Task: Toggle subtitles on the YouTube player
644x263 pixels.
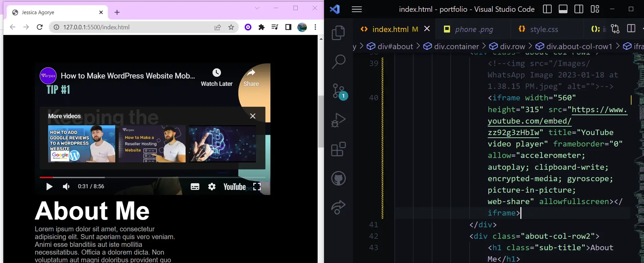Action: pos(195,187)
